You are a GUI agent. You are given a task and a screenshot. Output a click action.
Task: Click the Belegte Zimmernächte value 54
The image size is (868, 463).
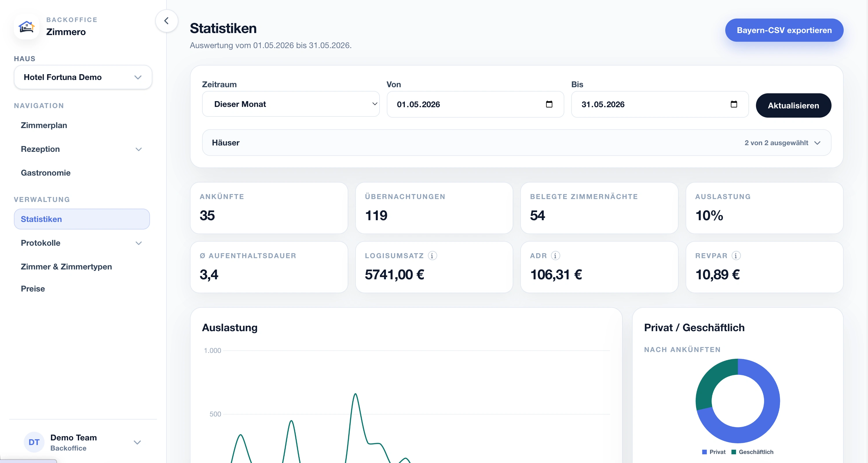click(x=537, y=216)
